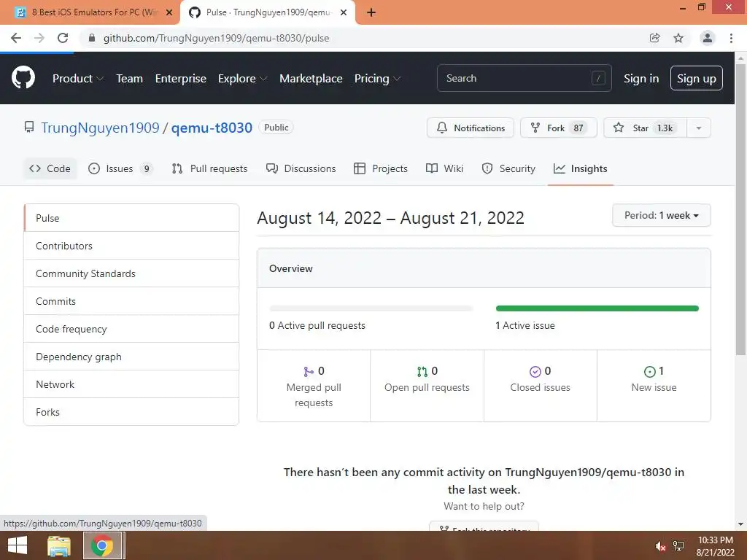Open Forks in the sidebar
Viewport: 747px width, 560px height.
coord(131,411)
